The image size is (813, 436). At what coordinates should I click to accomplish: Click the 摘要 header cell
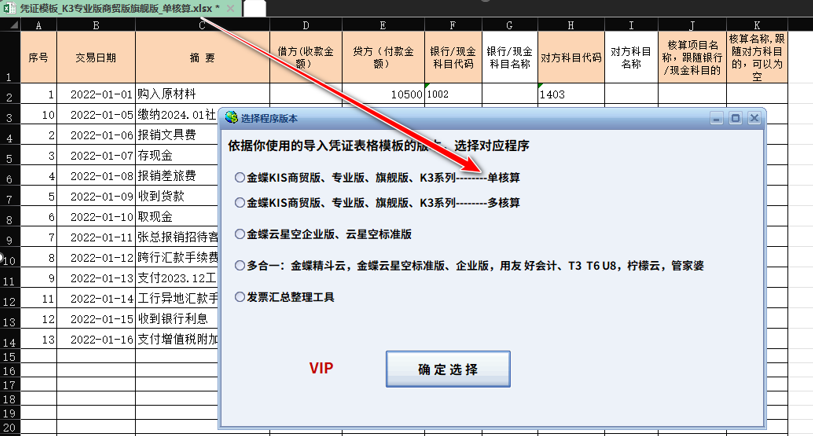(202, 58)
